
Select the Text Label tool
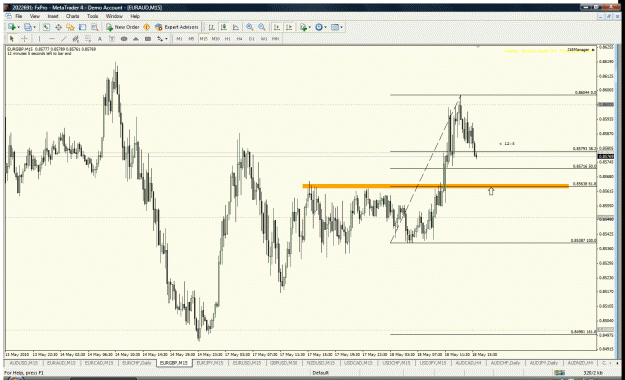[x=112, y=39]
